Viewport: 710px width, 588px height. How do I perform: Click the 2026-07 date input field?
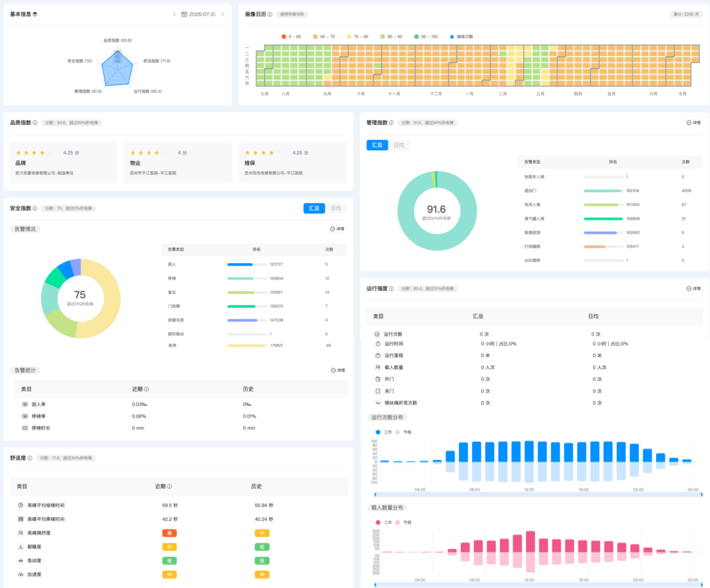tap(199, 14)
